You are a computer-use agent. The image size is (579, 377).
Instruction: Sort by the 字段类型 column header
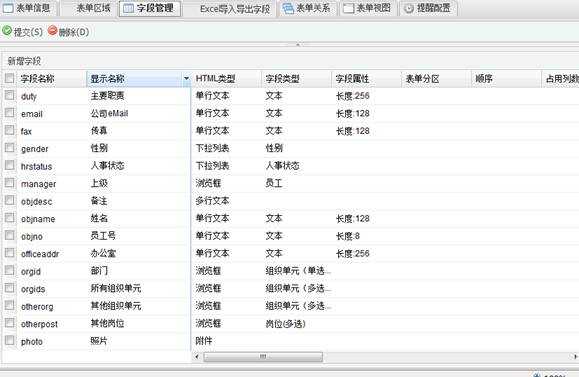tap(282, 79)
